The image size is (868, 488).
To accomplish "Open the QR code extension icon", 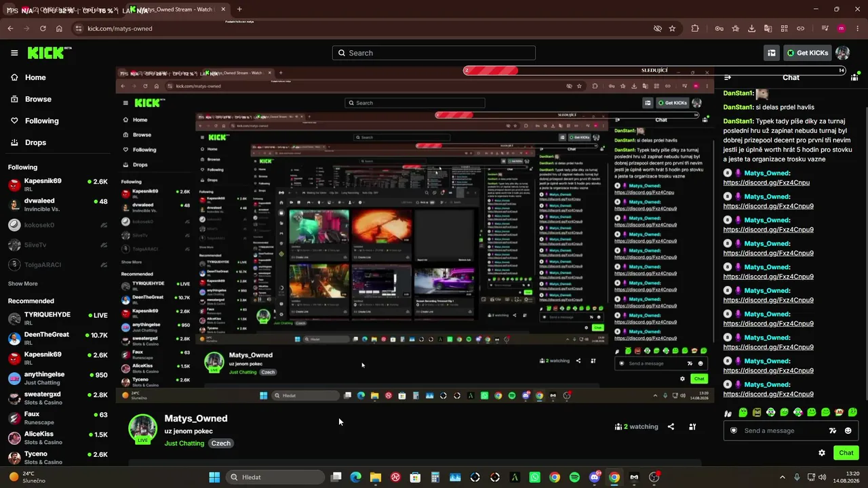I will pos(784,28).
